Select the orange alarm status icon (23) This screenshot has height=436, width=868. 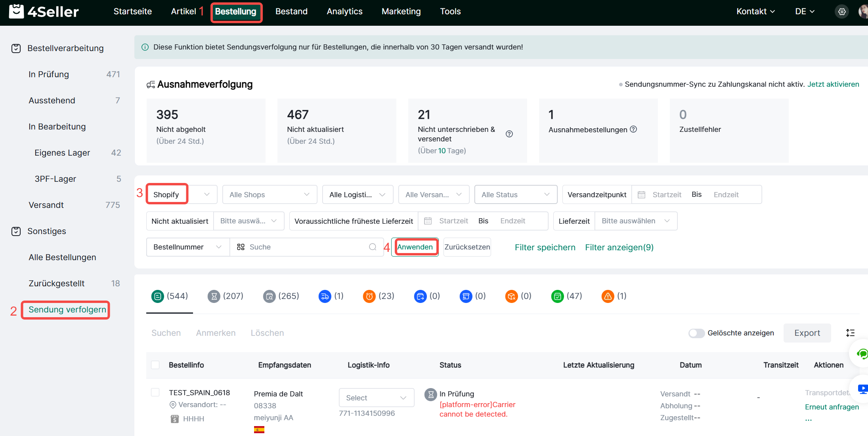pyautogui.click(x=369, y=296)
